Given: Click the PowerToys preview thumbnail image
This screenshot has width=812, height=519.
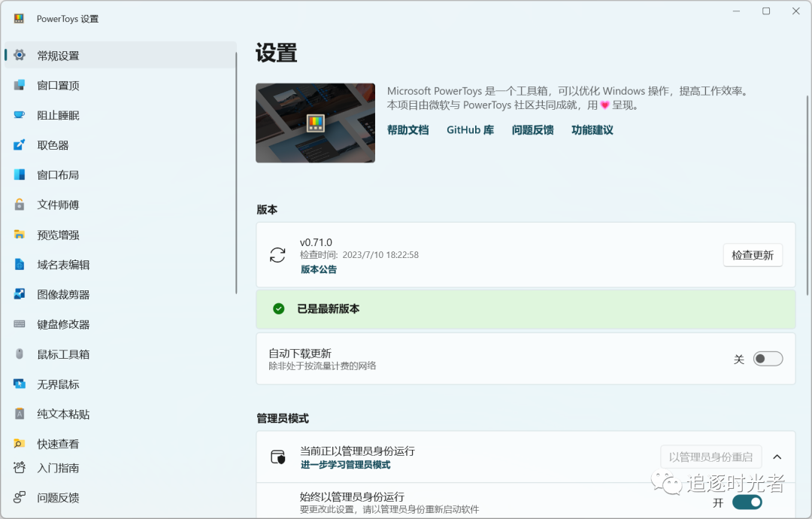Looking at the screenshot, I should point(315,123).
